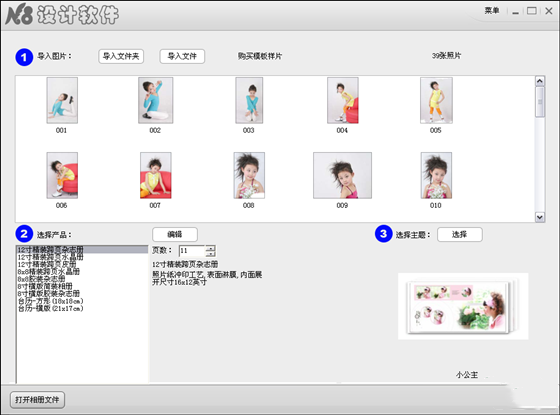Click the 选择 theme select button
Screen dimensions: 560x415
[460, 234]
